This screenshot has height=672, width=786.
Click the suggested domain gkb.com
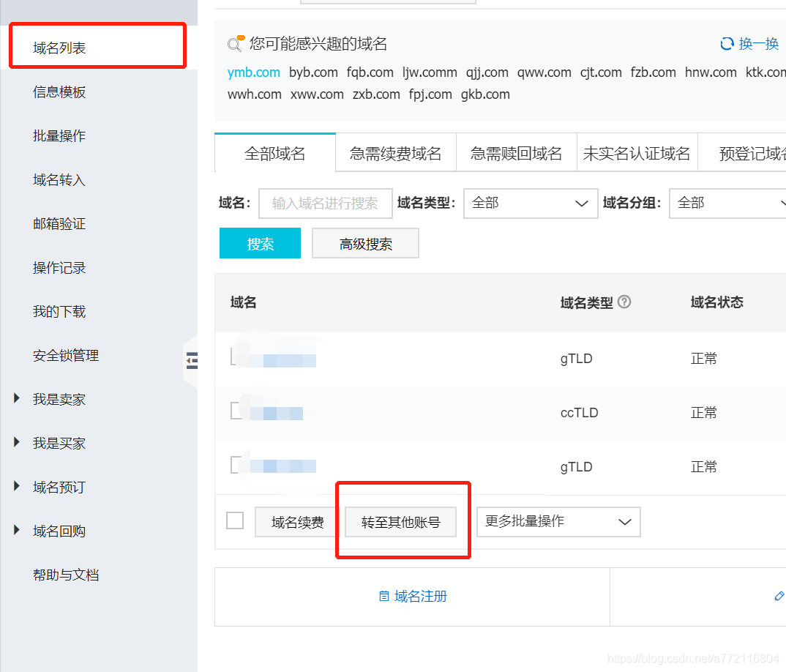[x=485, y=94]
